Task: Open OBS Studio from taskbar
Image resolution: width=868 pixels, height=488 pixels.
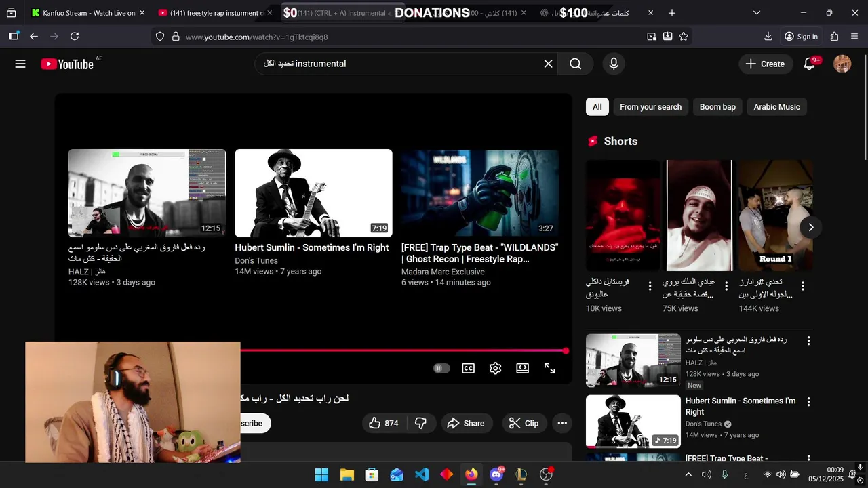Action: (546, 474)
